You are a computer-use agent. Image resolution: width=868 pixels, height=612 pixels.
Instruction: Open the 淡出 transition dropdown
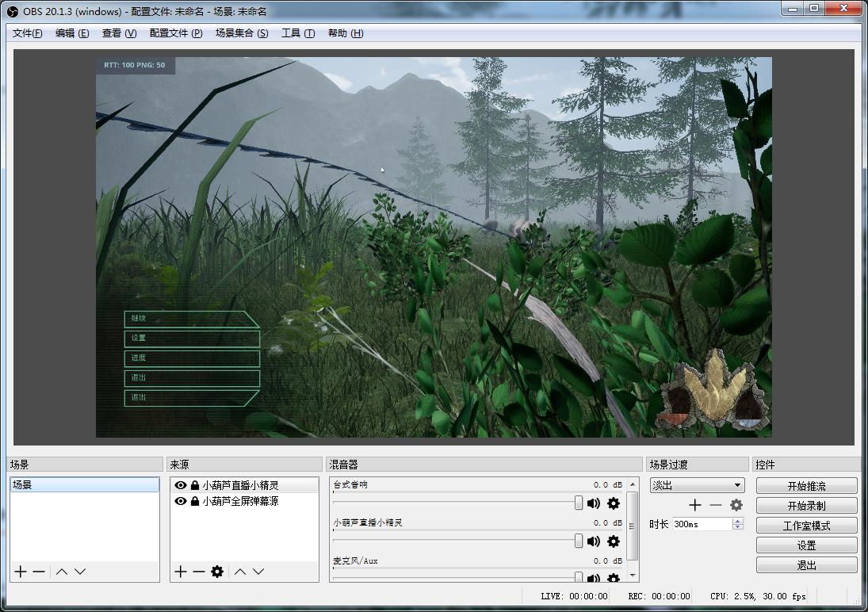pos(697,485)
